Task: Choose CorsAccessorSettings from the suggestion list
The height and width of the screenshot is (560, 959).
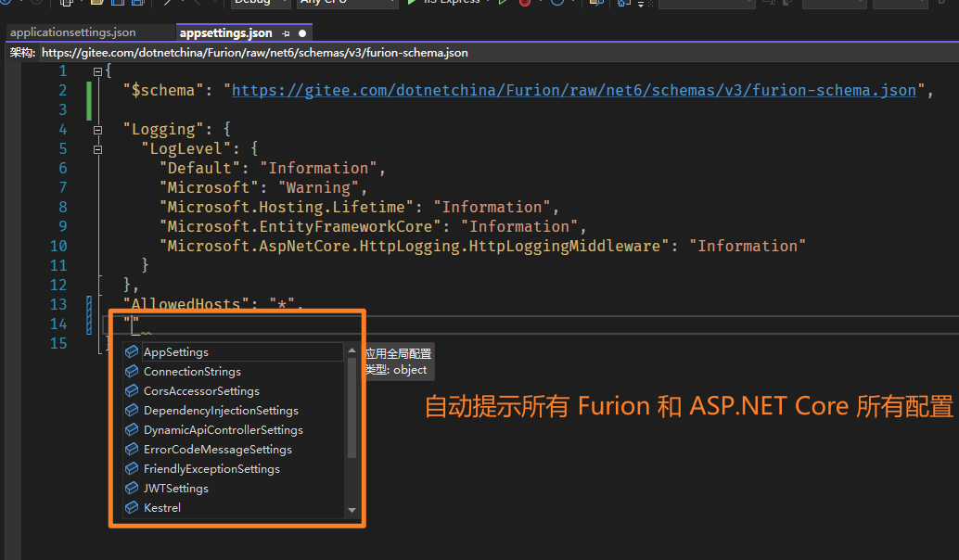Action: tap(201, 391)
